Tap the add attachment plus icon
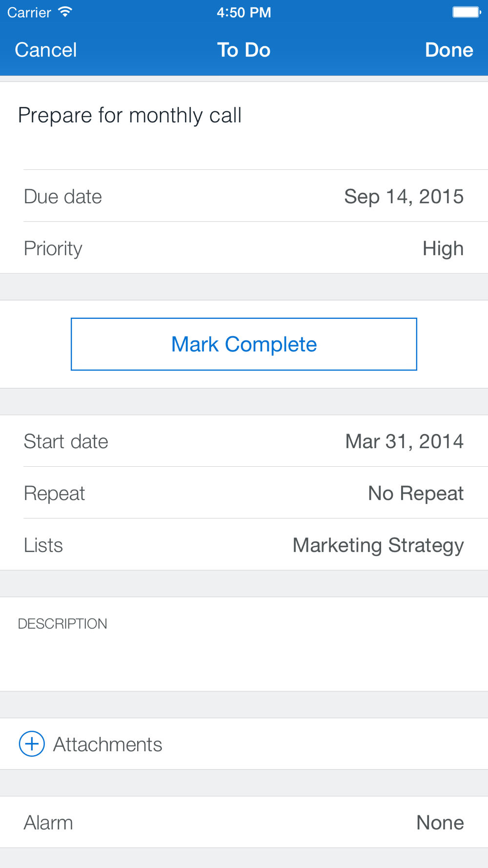 click(x=32, y=744)
